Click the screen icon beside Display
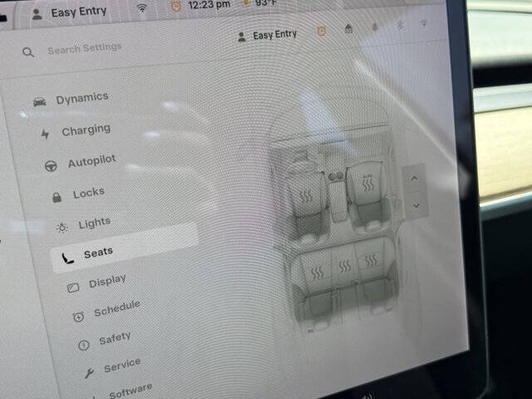 click(73, 288)
